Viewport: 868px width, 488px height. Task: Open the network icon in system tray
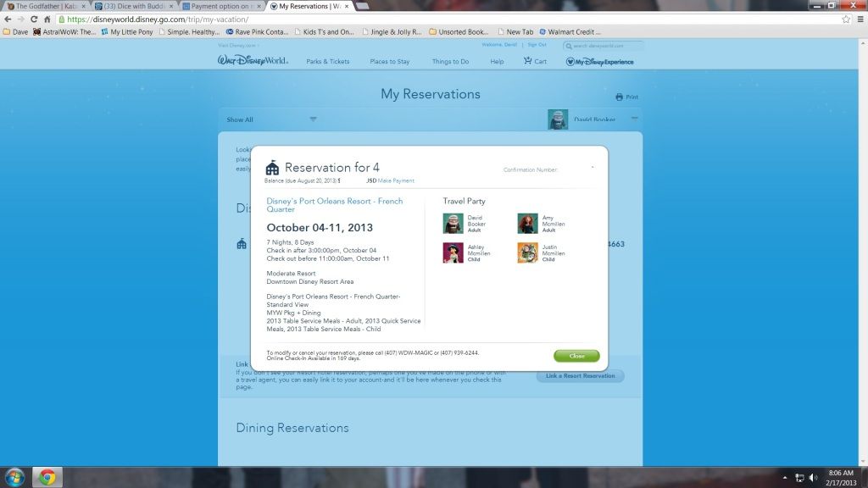tap(799, 478)
